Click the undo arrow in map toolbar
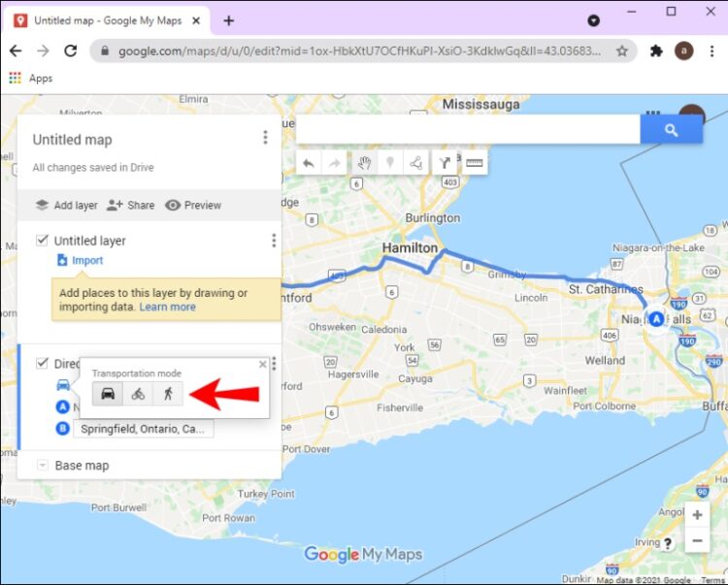 (x=309, y=163)
